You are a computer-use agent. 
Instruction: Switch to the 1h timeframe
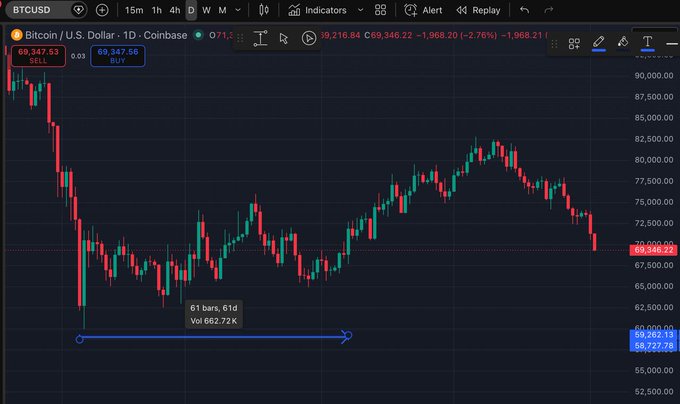(157, 10)
